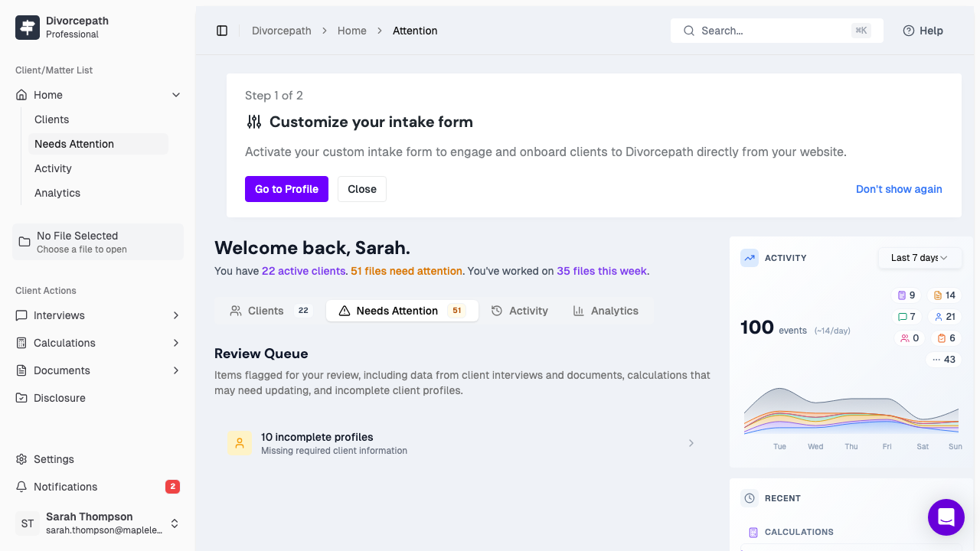Click the Divorcepath breadcrumb
This screenshot has height=551, width=980.
click(282, 31)
